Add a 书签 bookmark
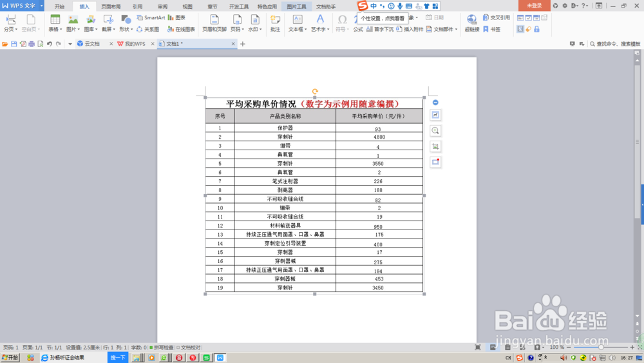644x363 pixels. click(492, 29)
